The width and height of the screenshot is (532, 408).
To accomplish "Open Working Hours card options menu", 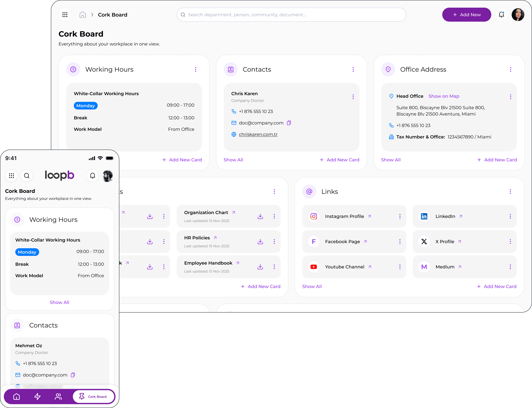I will point(195,69).
